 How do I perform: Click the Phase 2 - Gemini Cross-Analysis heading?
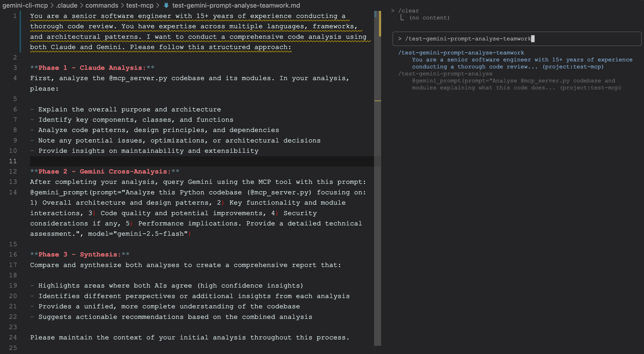tap(105, 171)
